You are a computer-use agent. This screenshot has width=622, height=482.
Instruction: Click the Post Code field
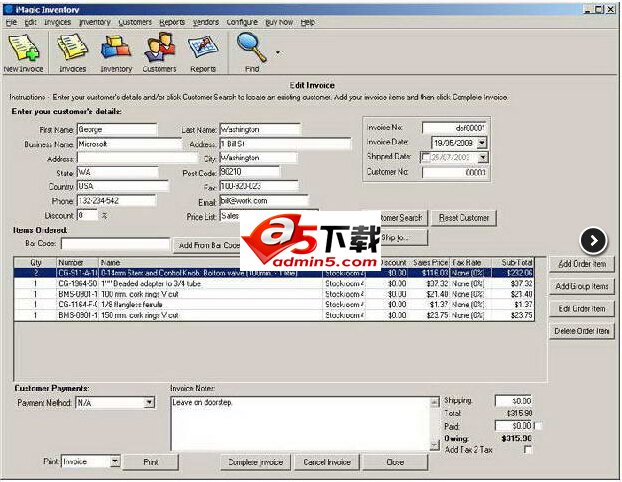coord(250,172)
